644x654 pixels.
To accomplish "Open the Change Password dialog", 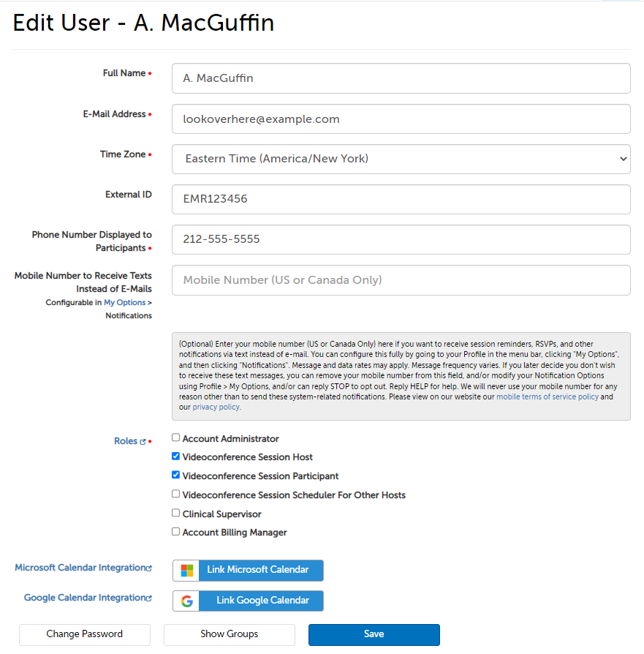I will coord(84,634).
